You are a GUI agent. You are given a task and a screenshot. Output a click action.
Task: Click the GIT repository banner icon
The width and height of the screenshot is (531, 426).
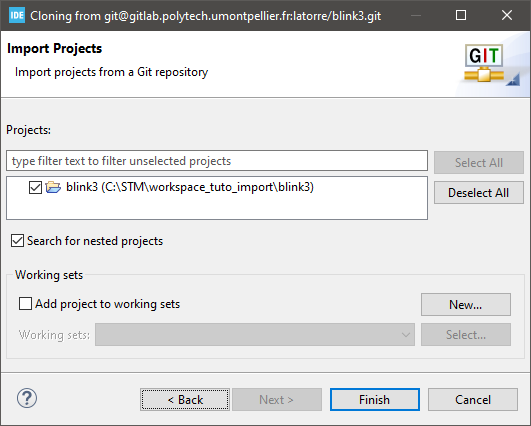485,63
